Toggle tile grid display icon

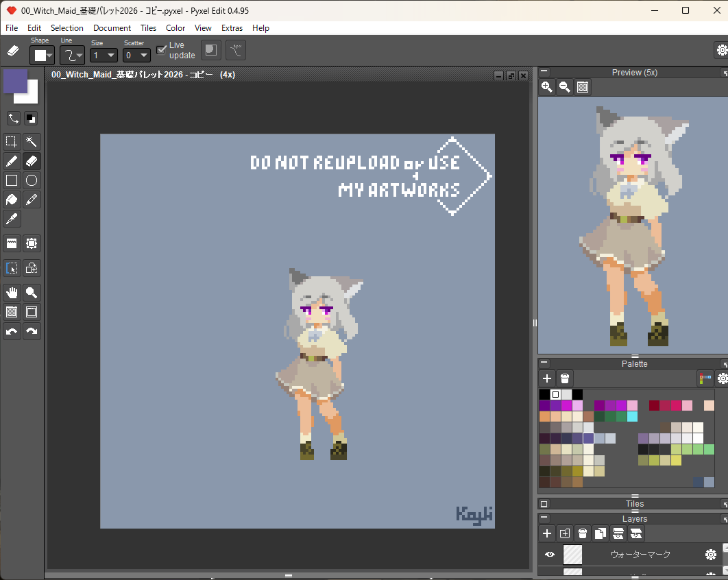32,312
